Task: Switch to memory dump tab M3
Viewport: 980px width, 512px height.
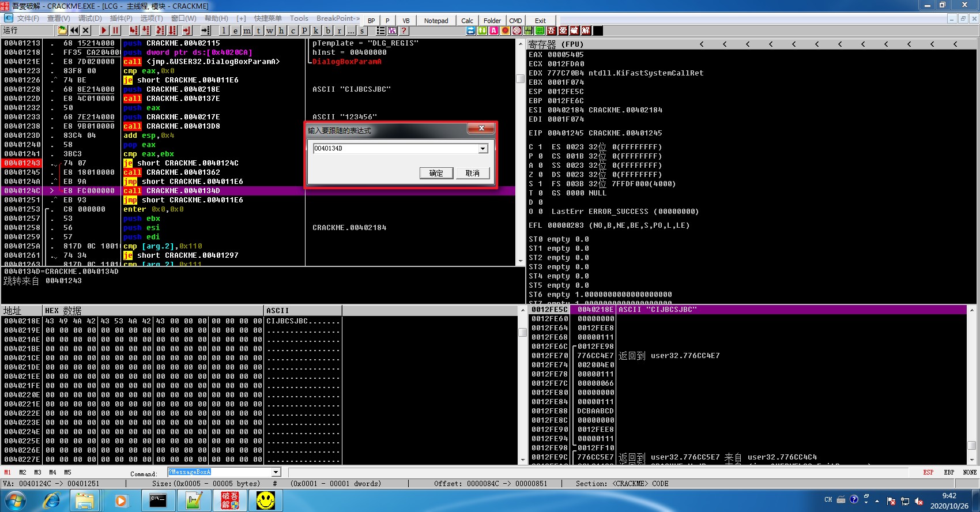Action: (x=37, y=472)
